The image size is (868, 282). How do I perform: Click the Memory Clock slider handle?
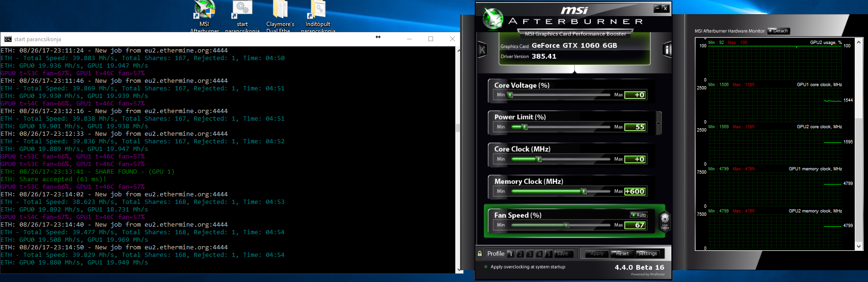click(584, 191)
